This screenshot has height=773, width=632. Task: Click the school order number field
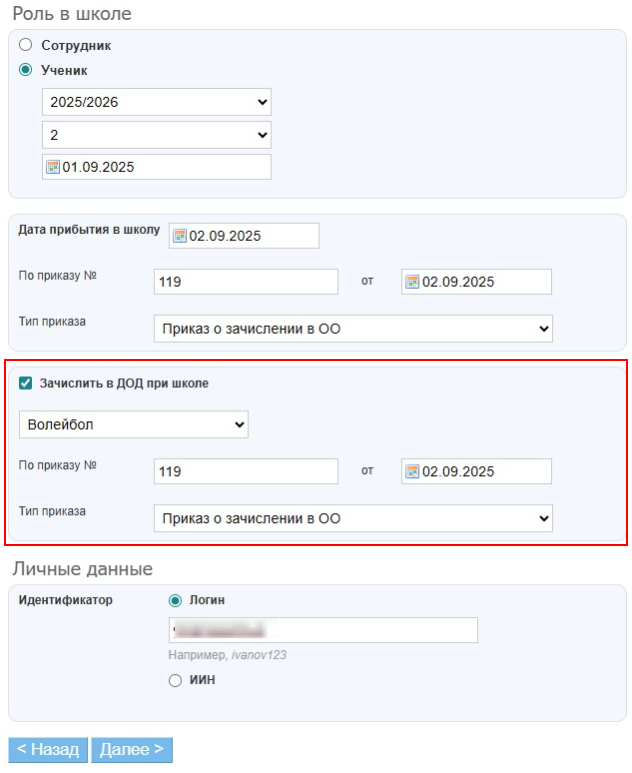(246, 282)
